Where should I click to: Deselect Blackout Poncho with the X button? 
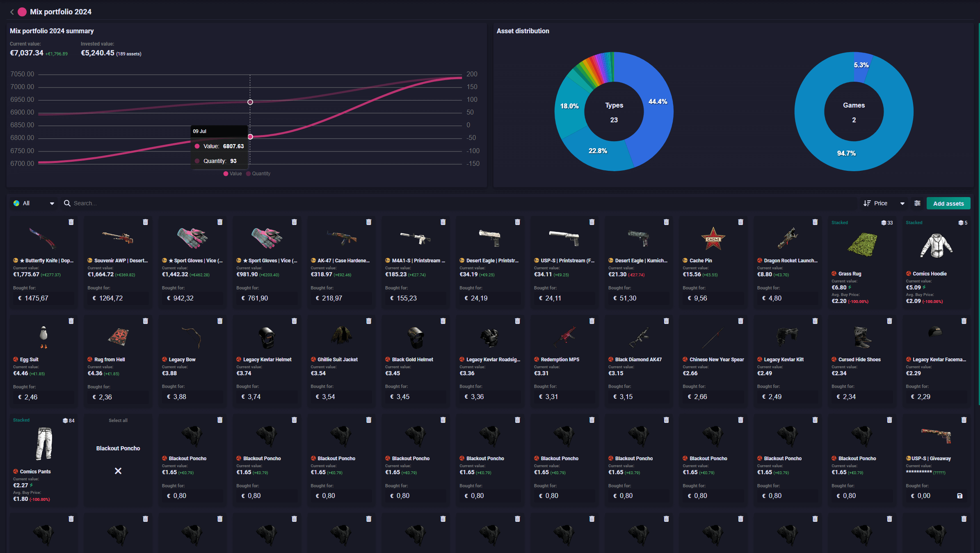click(118, 471)
